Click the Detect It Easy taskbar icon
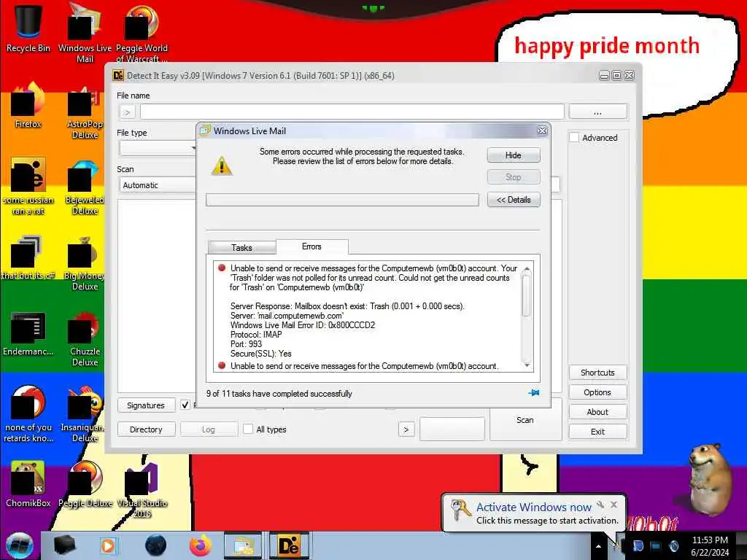 (289, 545)
